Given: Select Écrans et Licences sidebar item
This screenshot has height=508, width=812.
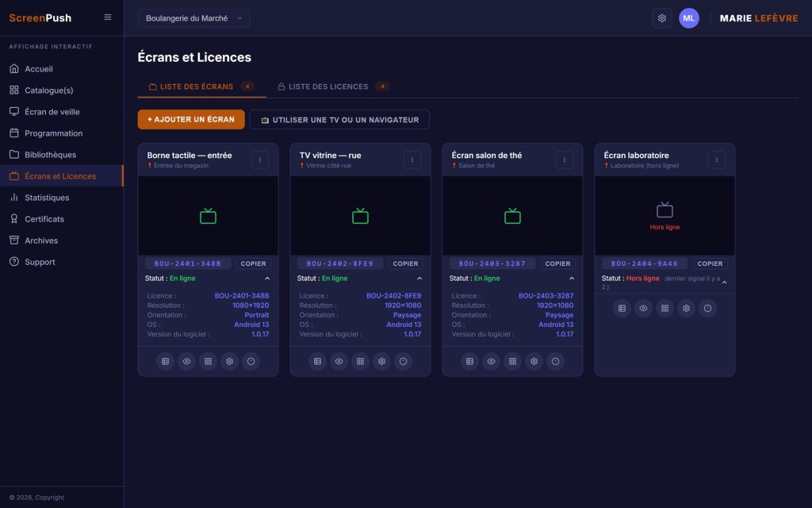Looking at the screenshot, I should click(x=62, y=176).
